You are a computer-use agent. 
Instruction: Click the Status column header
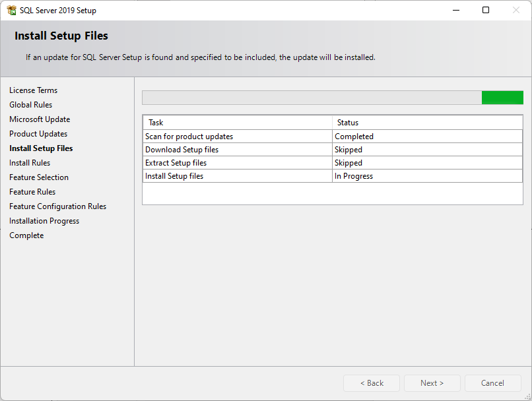427,123
